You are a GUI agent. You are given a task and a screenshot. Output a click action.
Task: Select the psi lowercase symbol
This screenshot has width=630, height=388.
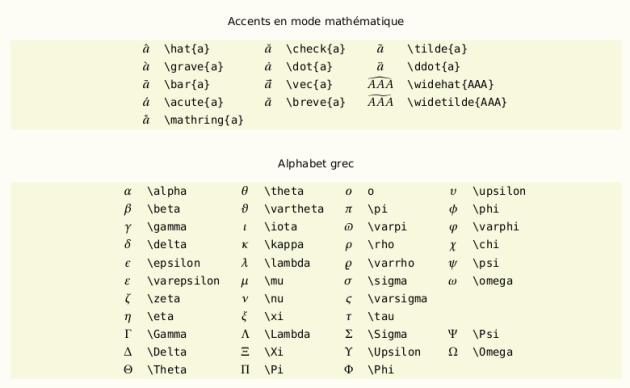453,263
